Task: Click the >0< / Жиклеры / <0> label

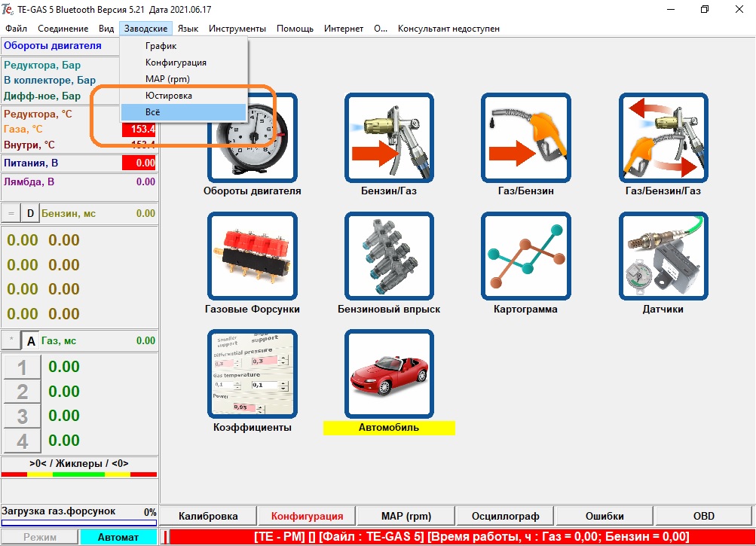Action: [79, 464]
